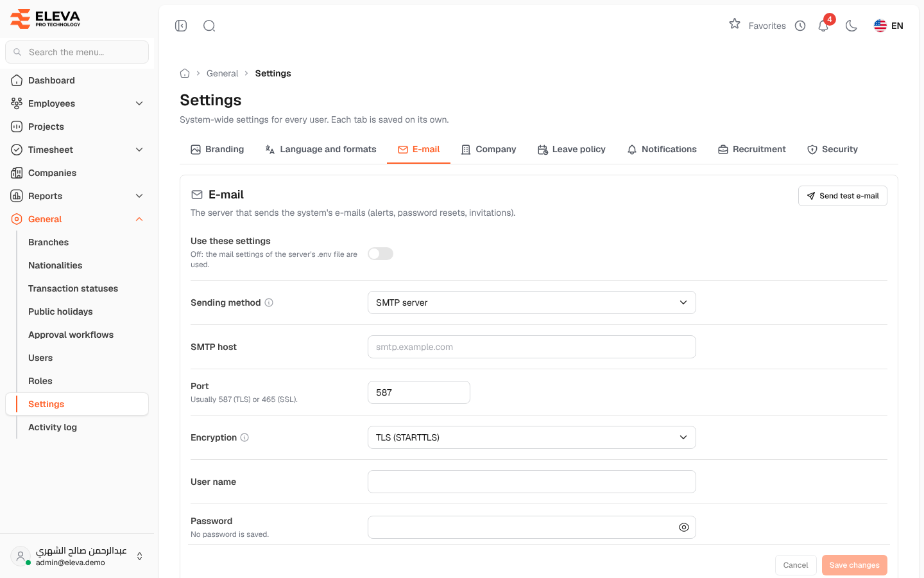Click the Send test e-mail button

843,196
